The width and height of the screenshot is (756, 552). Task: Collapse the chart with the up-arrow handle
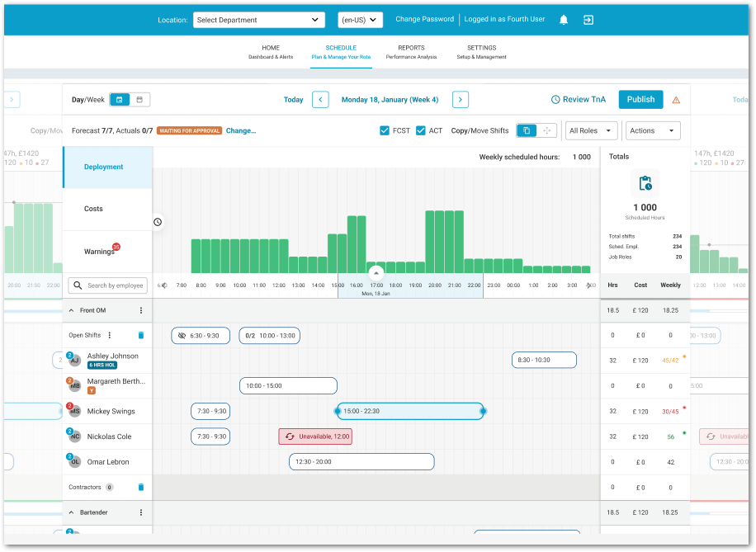376,273
